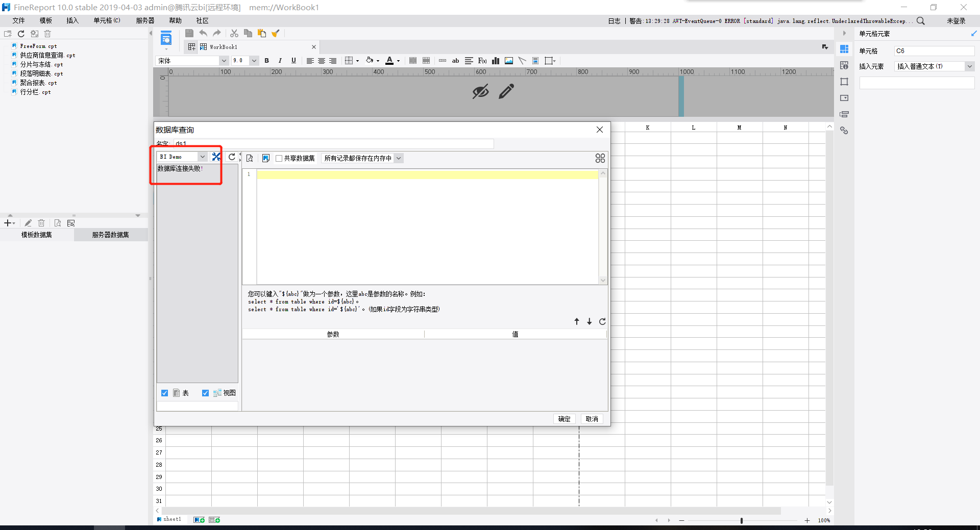The width and height of the screenshot is (980, 530).
Task: Select FreeForm.cpt in the file tree
Action: (38, 46)
